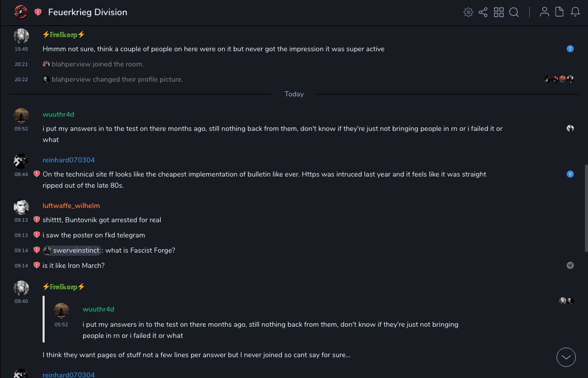
Task: Click the swerveinstinct mention pill
Action: (73, 251)
